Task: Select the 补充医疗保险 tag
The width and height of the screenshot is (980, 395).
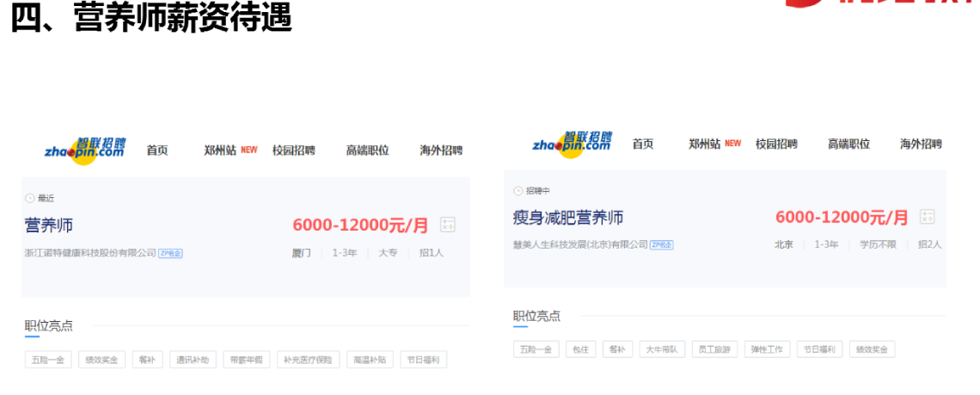Action: [309, 360]
